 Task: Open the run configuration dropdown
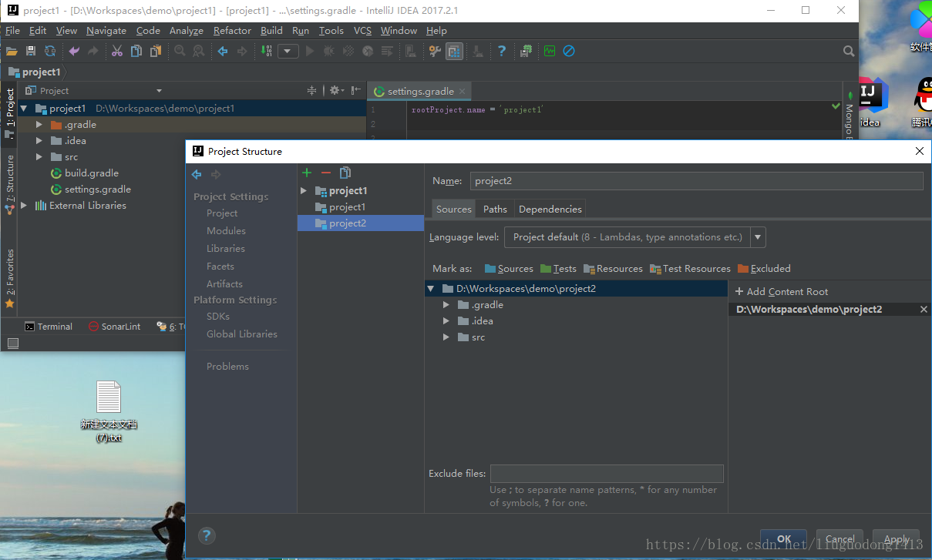[x=288, y=51]
